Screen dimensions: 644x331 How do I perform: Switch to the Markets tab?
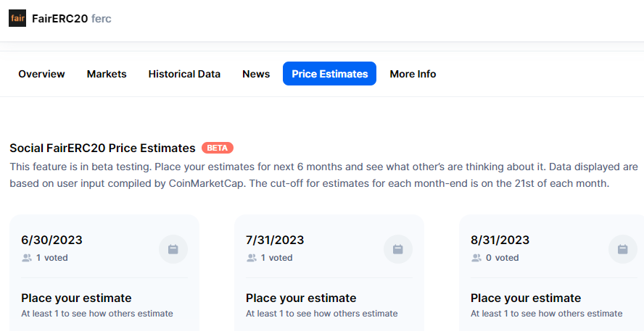tap(107, 74)
